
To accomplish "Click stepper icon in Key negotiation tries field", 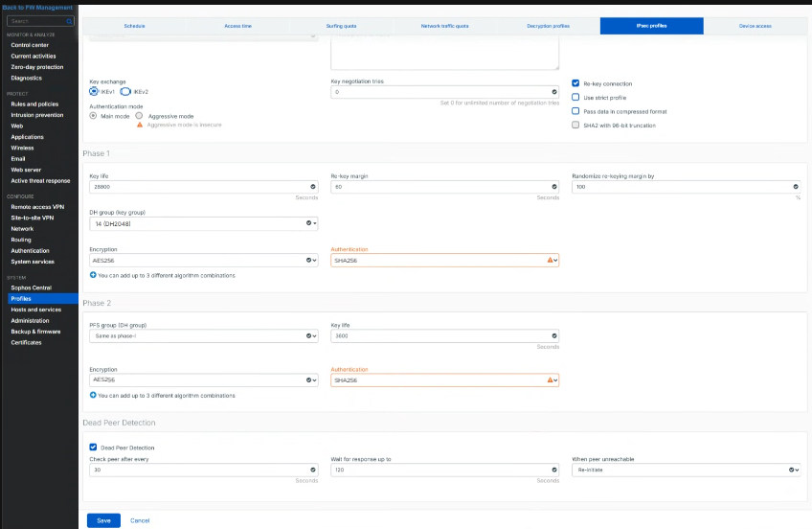I will (x=554, y=92).
